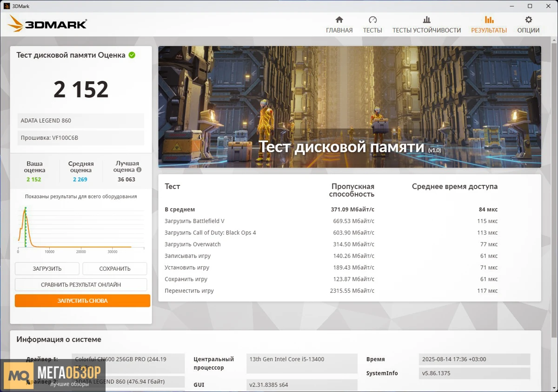Select the Установить игру row

pos(331,268)
